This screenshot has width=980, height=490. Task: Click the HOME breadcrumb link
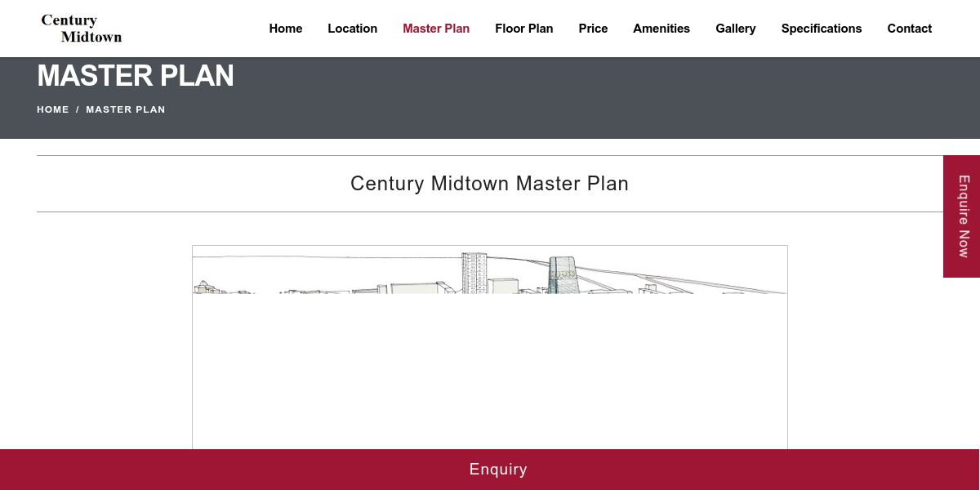53,109
